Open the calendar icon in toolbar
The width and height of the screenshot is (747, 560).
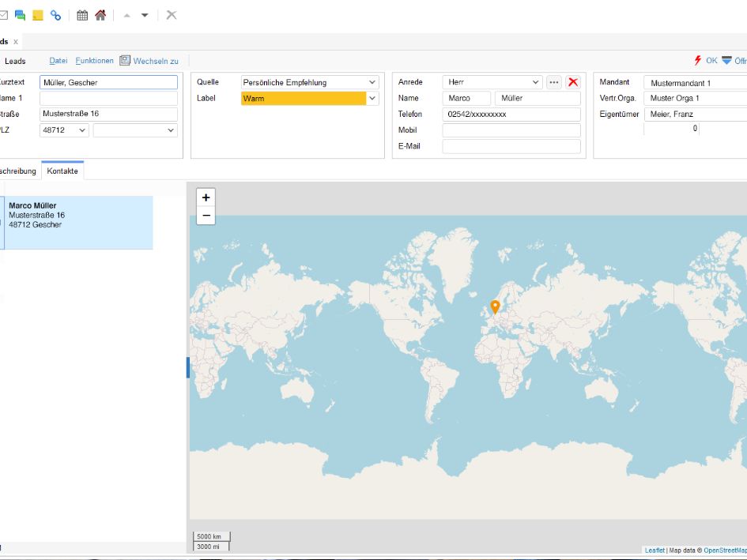(x=82, y=15)
